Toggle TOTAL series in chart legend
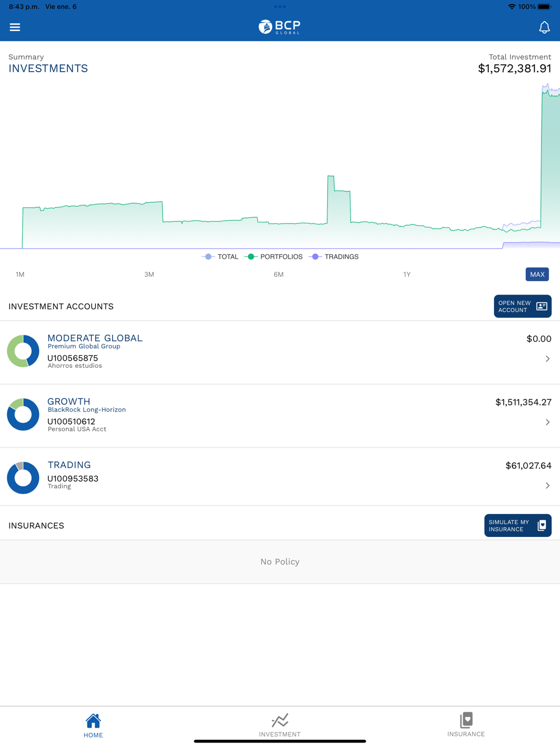The width and height of the screenshot is (560, 747). [x=220, y=256]
